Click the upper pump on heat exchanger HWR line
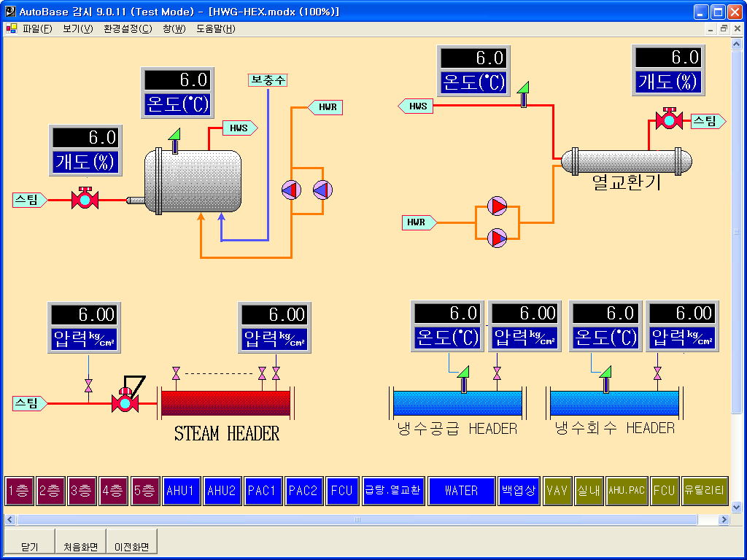 (498, 206)
